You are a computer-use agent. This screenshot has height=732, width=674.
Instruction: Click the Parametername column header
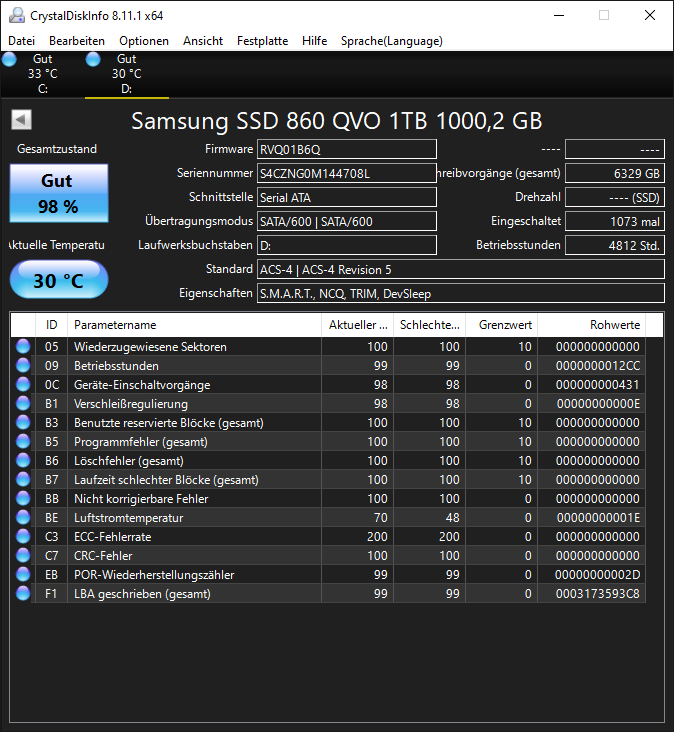(194, 325)
